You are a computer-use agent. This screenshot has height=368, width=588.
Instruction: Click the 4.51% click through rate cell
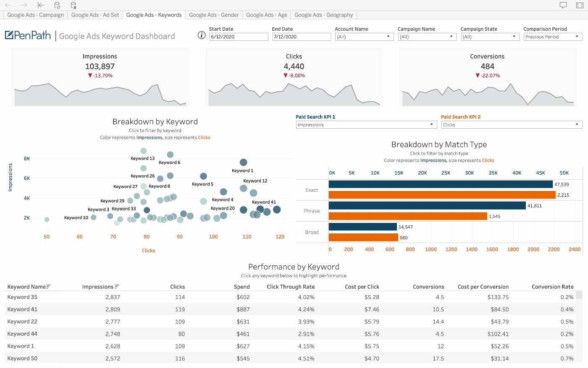(306, 358)
